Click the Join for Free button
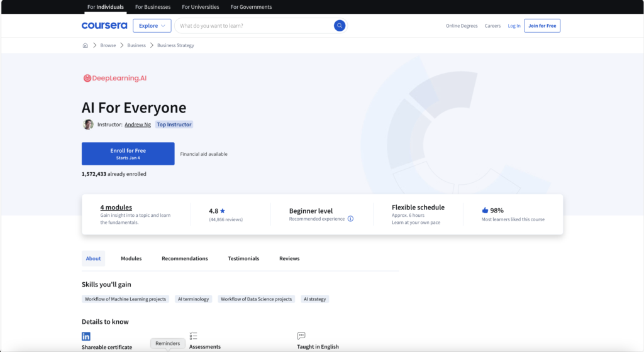Screen dimensions: 644x352 coord(542,26)
